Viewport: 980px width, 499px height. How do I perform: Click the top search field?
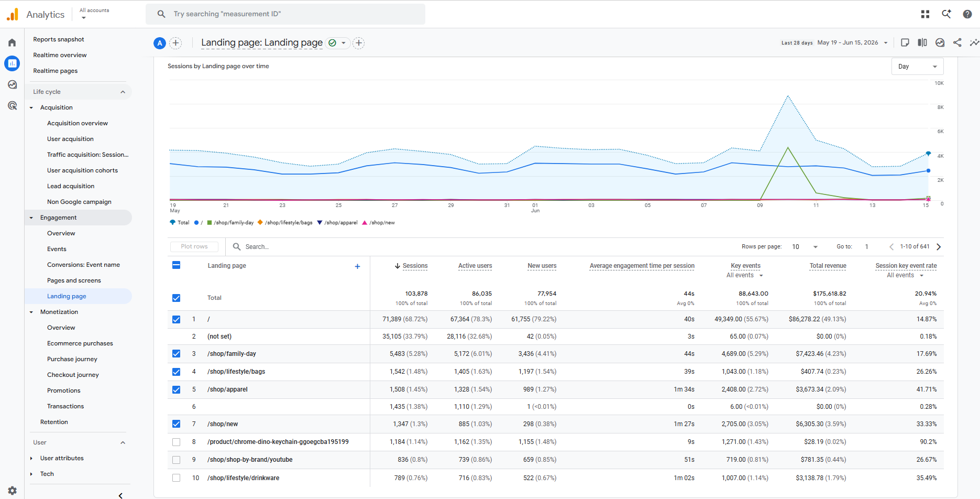[x=285, y=14]
